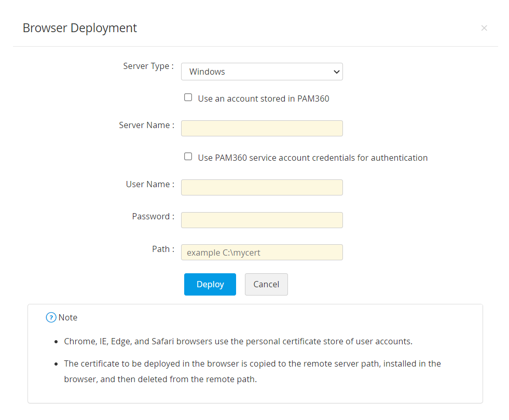Image resolution: width=509 pixels, height=420 pixels.
Task: Click the Server Type dropdown arrow
Action: 336,72
